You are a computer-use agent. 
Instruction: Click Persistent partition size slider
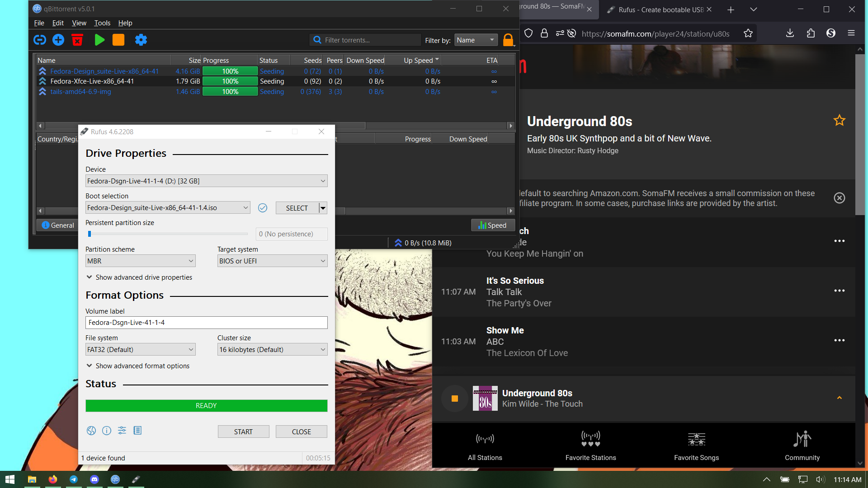coord(168,234)
